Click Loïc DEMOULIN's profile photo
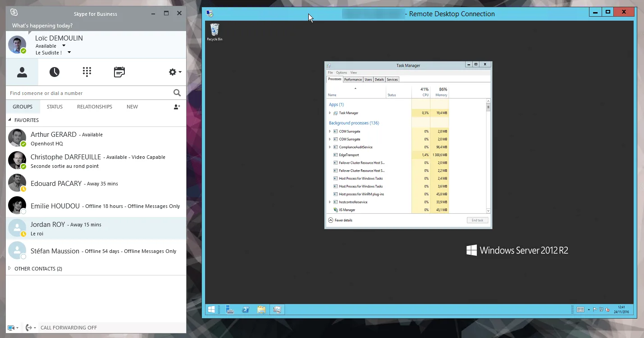 click(x=17, y=45)
